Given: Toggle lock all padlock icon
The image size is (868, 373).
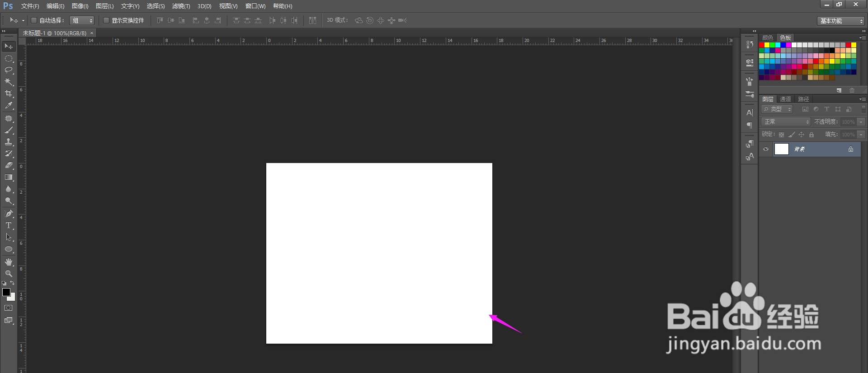Looking at the screenshot, I should tap(811, 135).
